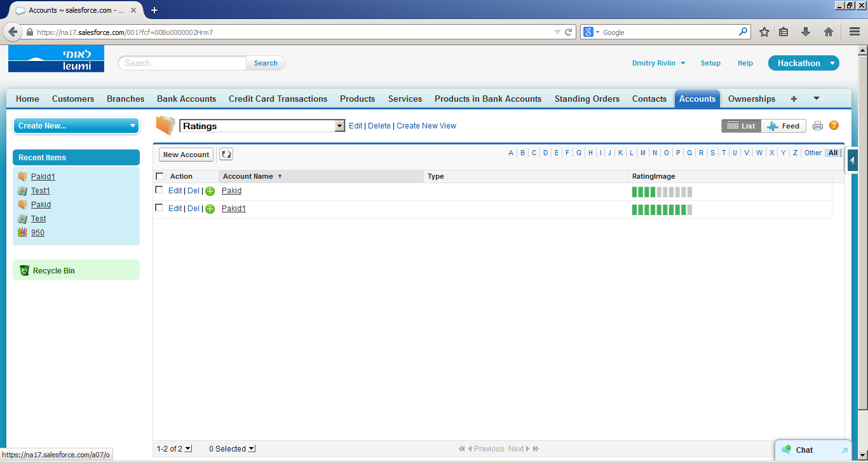Reload page using browser refresh icon
Screen dimensions: 868x463
tap(569, 32)
